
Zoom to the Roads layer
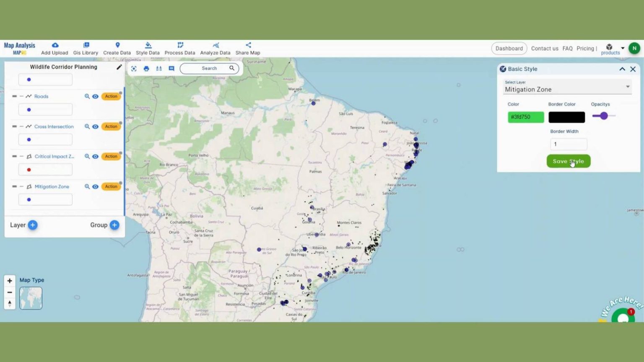87,96
